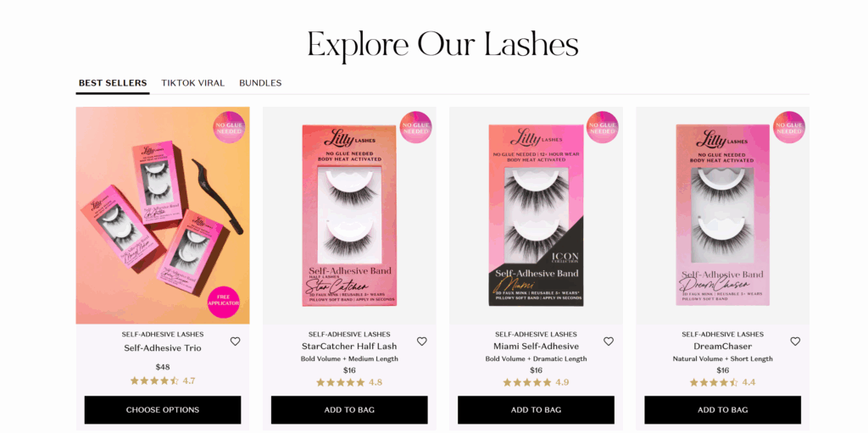View the StarCatcher Half Lash product image
Viewport: 868px width, 433px height.
pyautogui.click(x=349, y=215)
